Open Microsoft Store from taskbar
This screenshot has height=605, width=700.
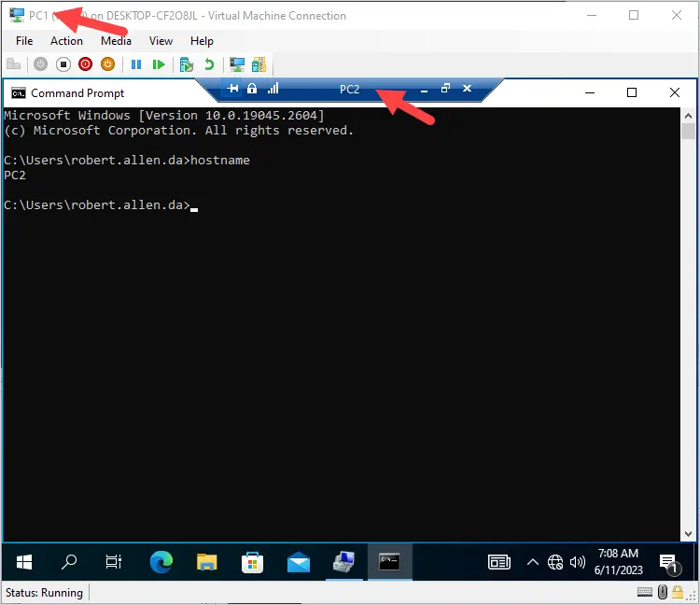(x=252, y=562)
